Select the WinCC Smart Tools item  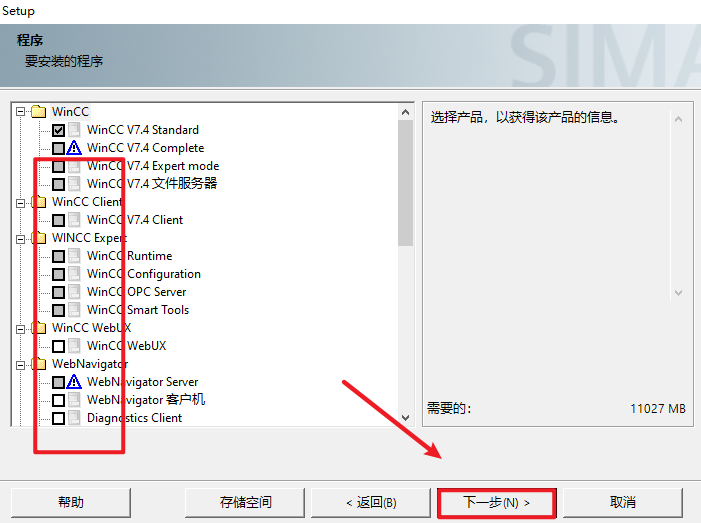pos(137,310)
